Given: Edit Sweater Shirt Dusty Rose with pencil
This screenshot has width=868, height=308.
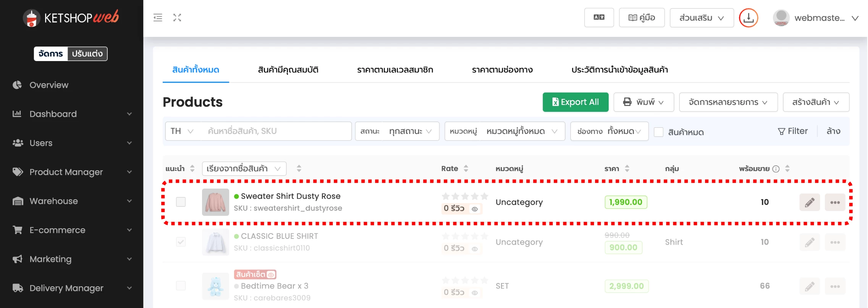Looking at the screenshot, I should [x=809, y=202].
